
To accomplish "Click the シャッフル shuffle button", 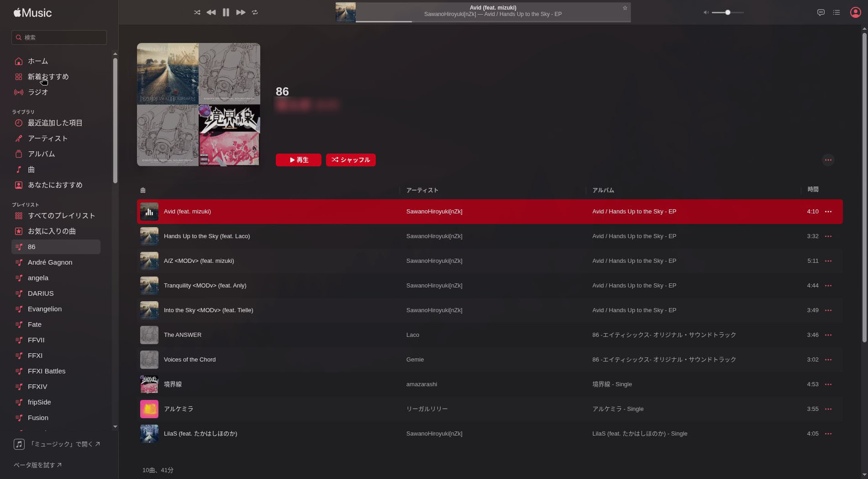I will pos(351,160).
